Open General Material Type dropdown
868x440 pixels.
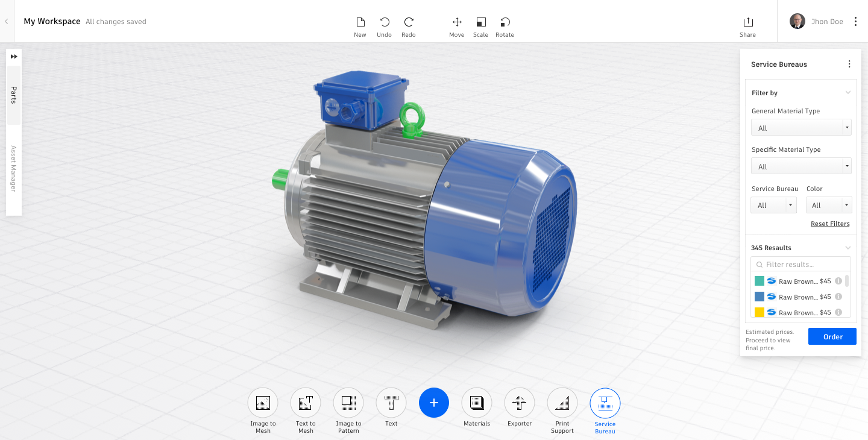(801, 128)
